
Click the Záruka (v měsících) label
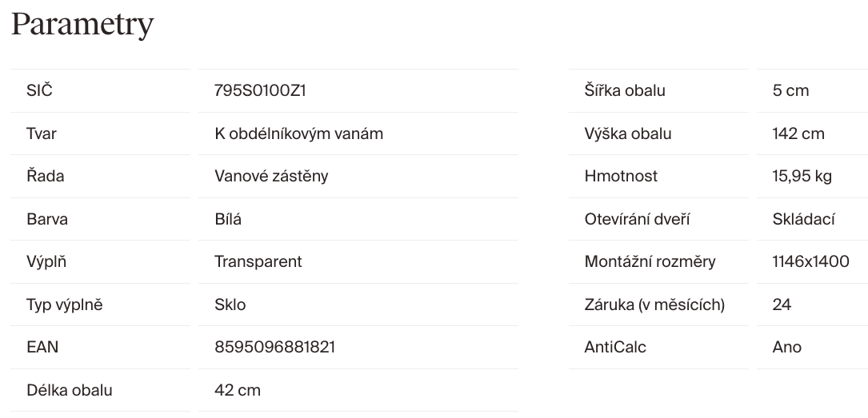point(654,305)
